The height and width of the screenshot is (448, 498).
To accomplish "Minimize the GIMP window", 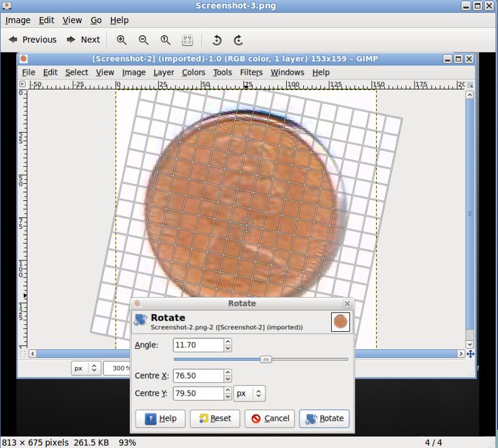I will click(447, 59).
